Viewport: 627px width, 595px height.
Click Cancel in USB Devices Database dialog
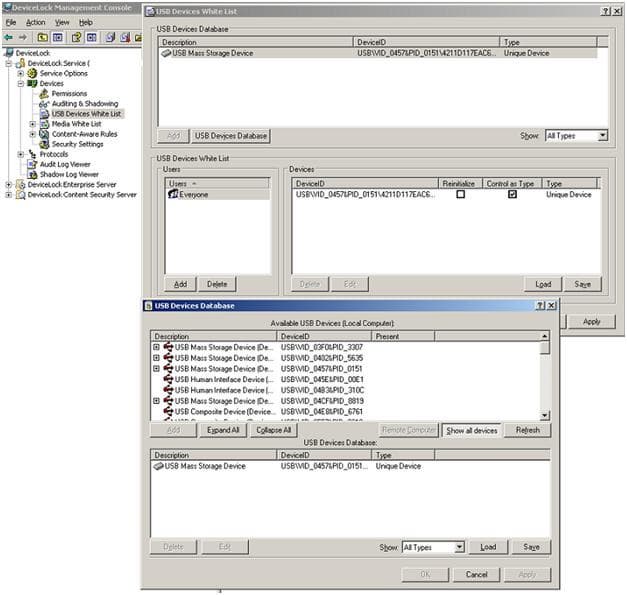click(476, 575)
